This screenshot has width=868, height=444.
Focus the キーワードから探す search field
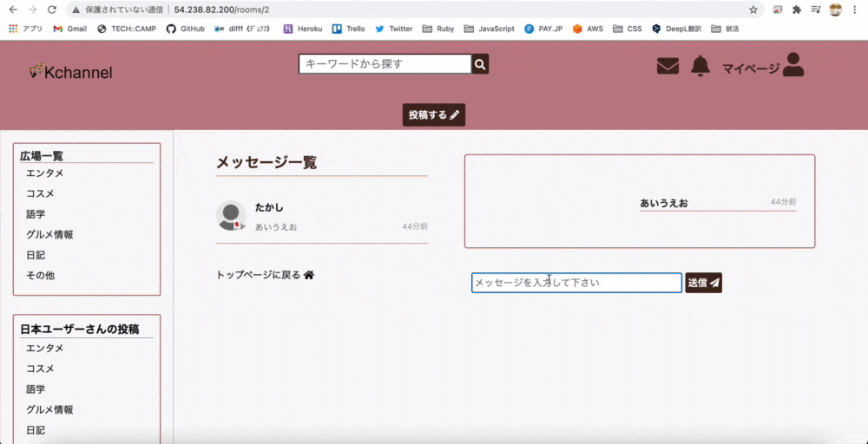(x=385, y=64)
